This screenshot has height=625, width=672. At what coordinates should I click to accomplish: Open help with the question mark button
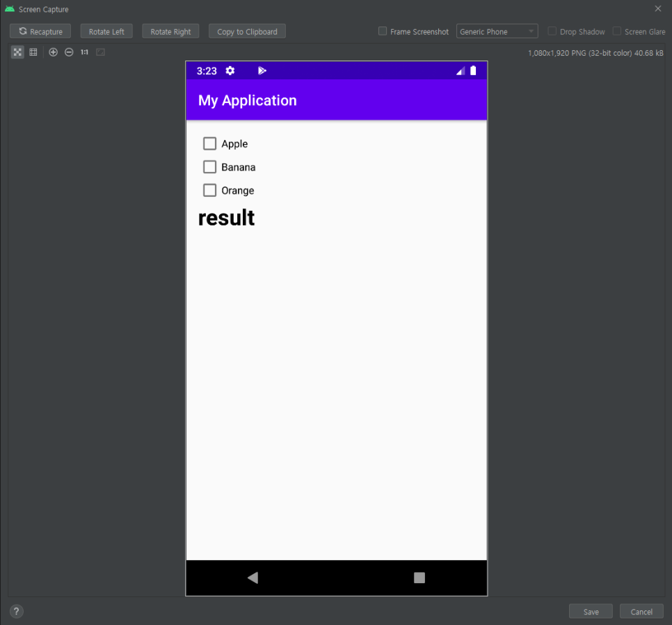click(16, 612)
